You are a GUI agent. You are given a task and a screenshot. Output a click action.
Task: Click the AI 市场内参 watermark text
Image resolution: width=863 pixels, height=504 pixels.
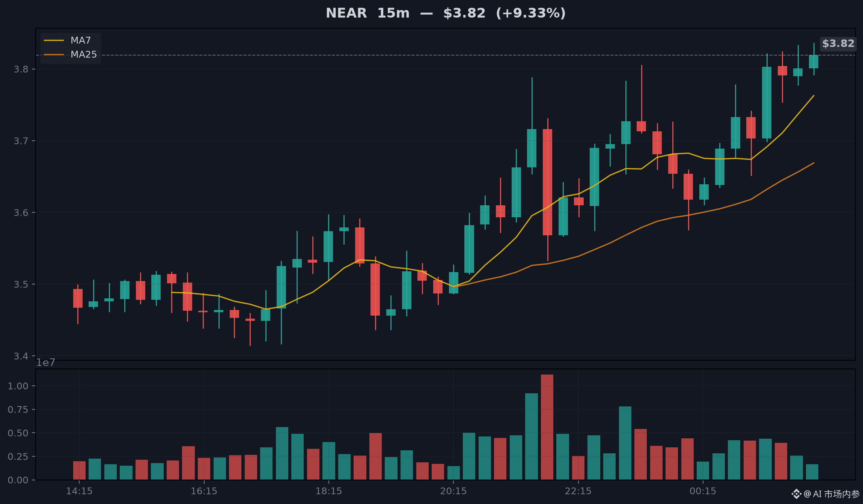click(x=836, y=494)
